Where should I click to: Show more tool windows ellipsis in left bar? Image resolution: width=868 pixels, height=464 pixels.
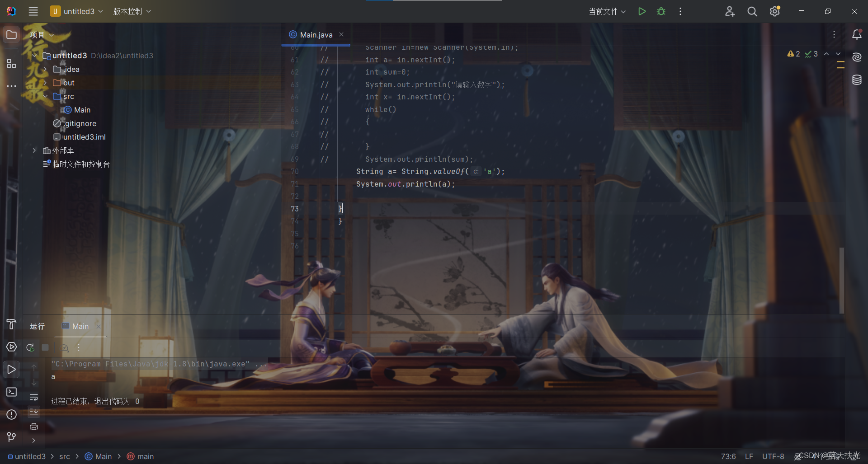tap(11, 86)
